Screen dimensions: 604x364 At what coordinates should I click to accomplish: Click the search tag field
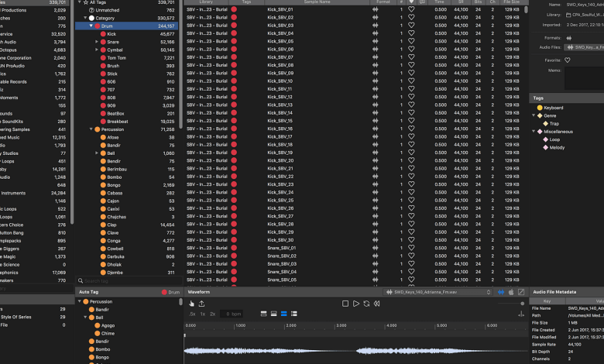point(129,281)
